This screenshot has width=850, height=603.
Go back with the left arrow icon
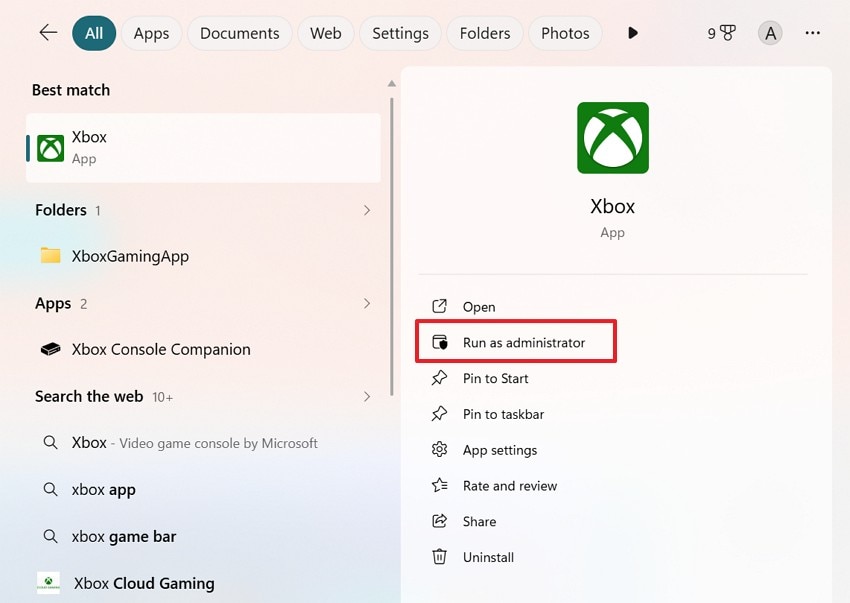[48, 33]
